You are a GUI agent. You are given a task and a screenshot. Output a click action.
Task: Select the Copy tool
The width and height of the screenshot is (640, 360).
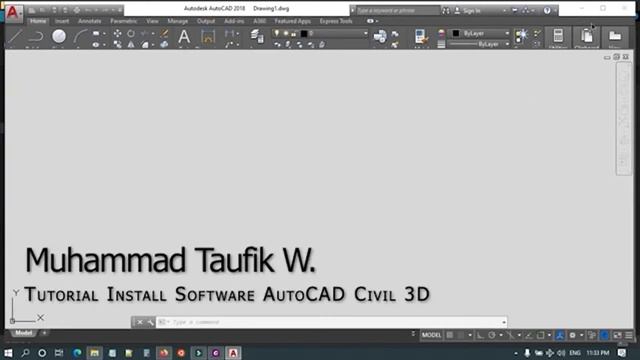[x=118, y=44]
